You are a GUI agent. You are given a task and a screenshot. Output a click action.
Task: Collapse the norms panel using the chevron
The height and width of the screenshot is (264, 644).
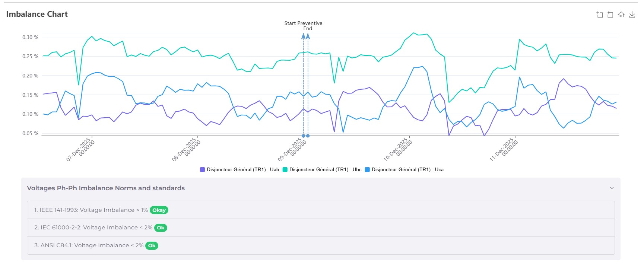click(x=612, y=188)
